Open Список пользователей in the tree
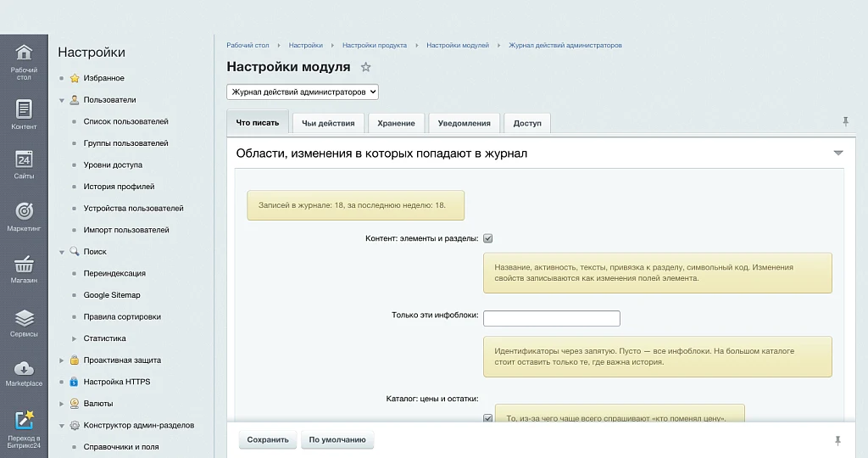Screen dimensions: 868x458 point(125,121)
